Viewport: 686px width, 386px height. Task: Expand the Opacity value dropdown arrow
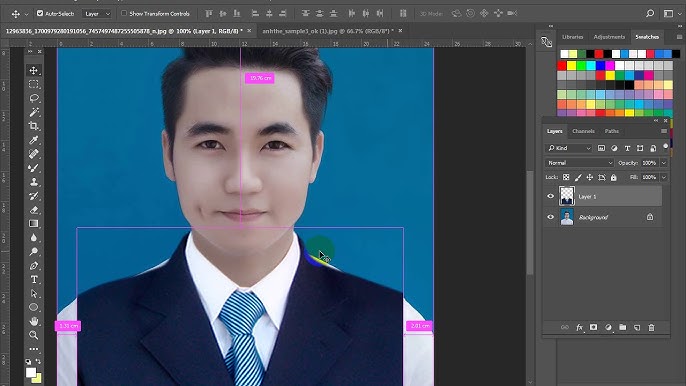[x=664, y=163]
